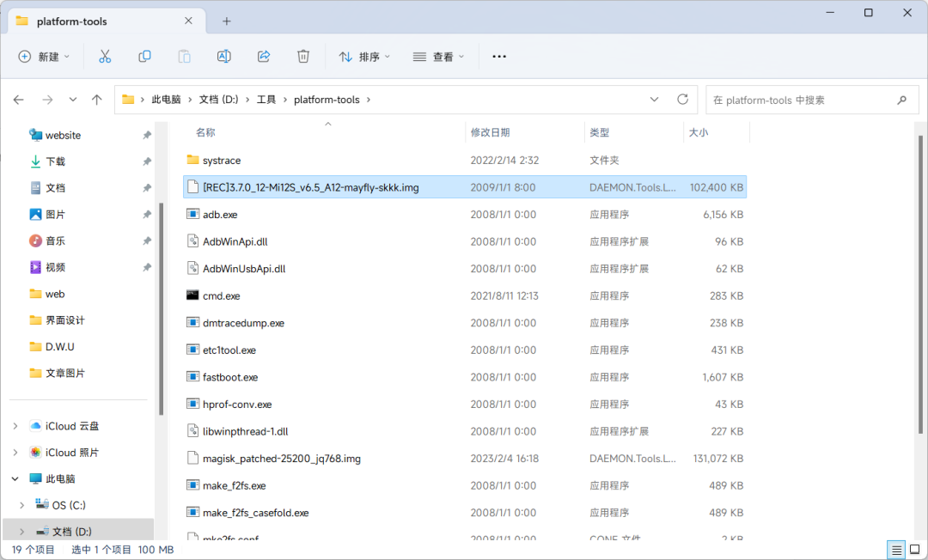The height and width of the screenshot is (560, 928).
Task: Cut the selected file using the scissors icon
Action: point(105,56)
